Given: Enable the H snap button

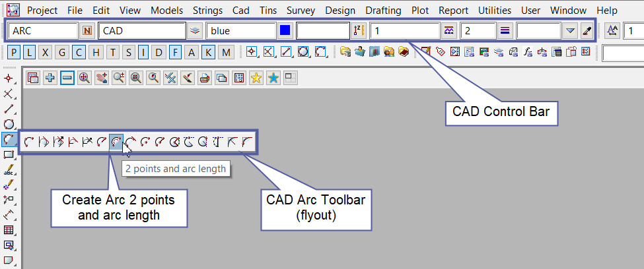Looking at the screenshot, I should point(96,53).
